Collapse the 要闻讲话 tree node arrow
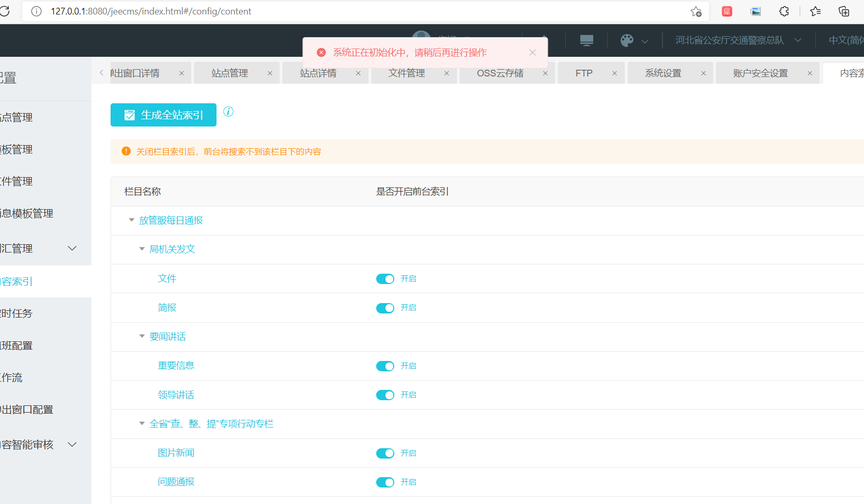 coord(142,336)
